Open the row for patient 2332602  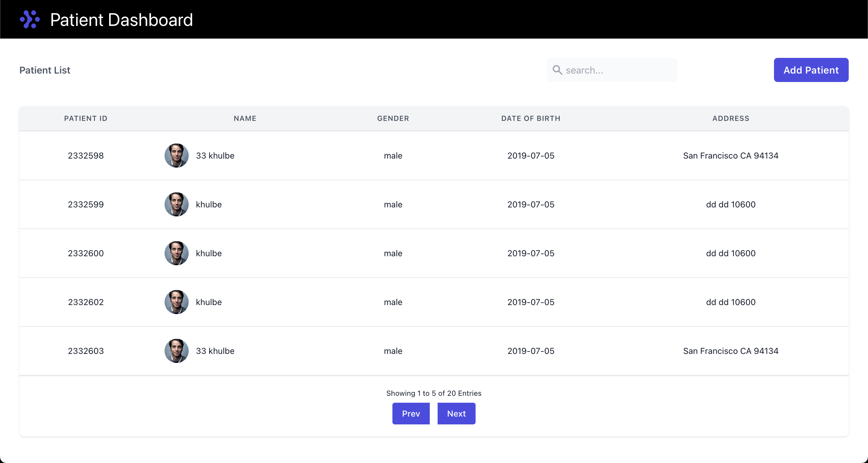coord(209,302)
